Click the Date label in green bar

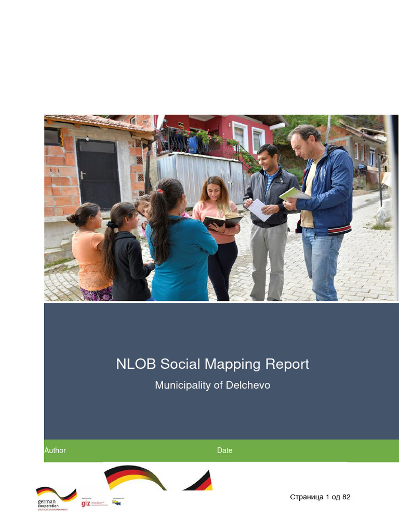click(224, 450)
